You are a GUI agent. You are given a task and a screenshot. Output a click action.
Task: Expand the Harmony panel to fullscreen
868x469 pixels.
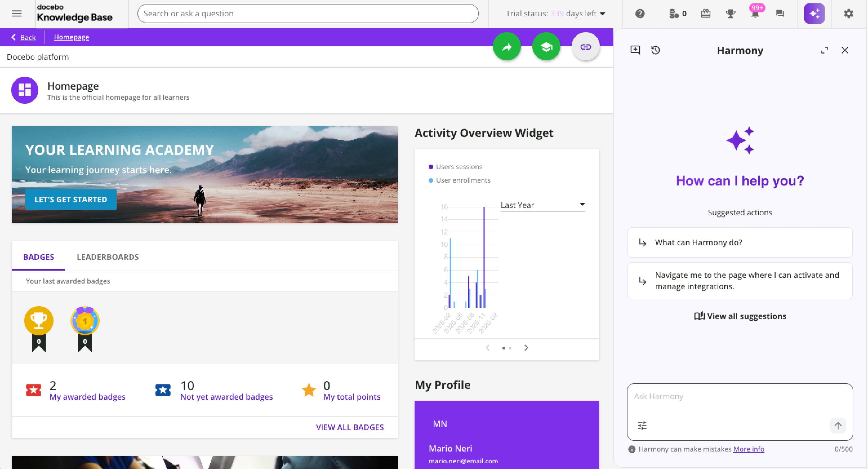click(x=824, y=50)
